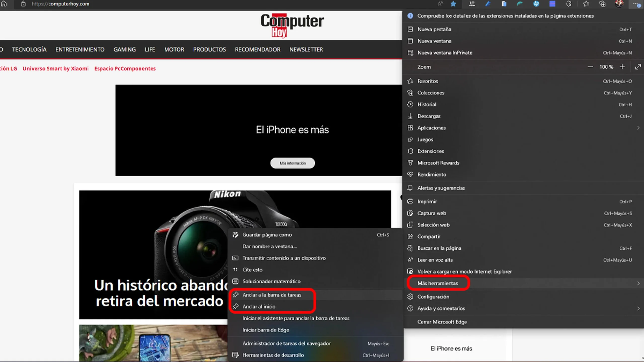Click the Descargas arrow icon
The height and width of the screenshot is (362, 644).
tap(410, 116)
